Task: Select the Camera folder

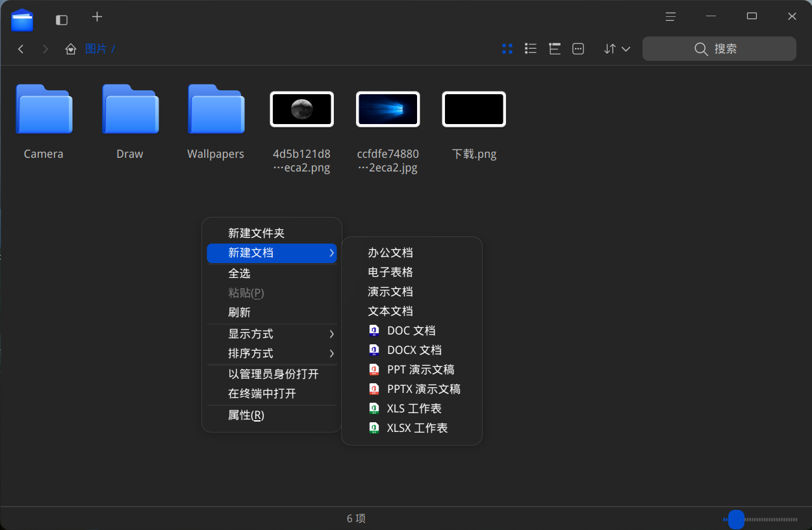Action: [44, 122]
